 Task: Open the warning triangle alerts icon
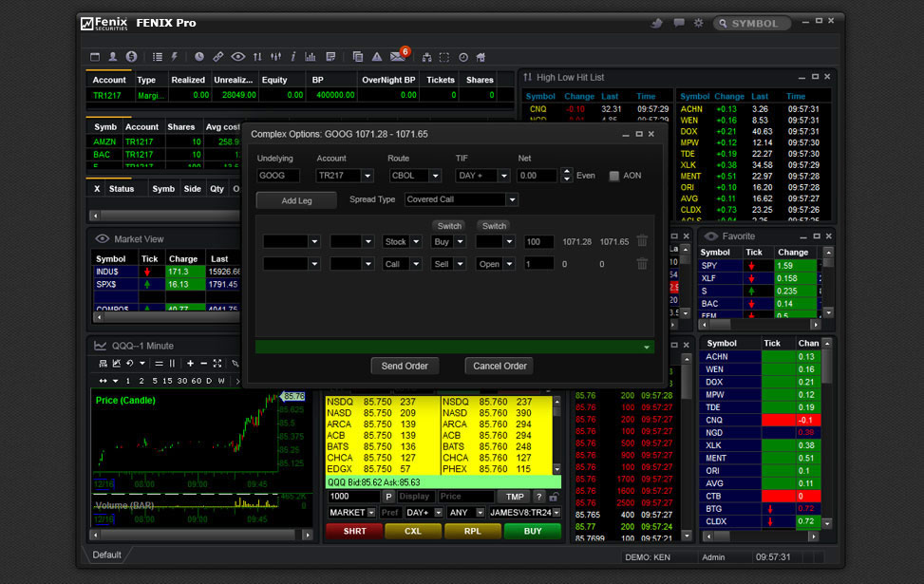pyautogui.click(x=377, y=57)
